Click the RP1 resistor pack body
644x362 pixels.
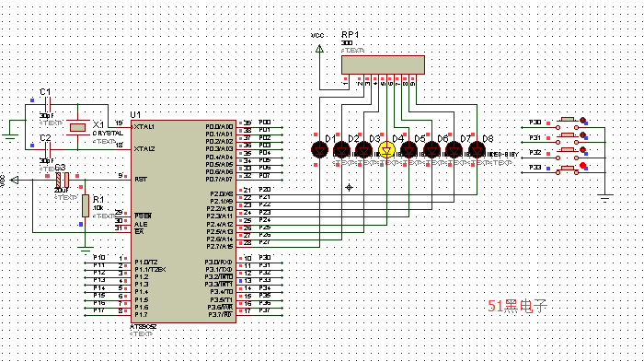click(x=383, y=65)
